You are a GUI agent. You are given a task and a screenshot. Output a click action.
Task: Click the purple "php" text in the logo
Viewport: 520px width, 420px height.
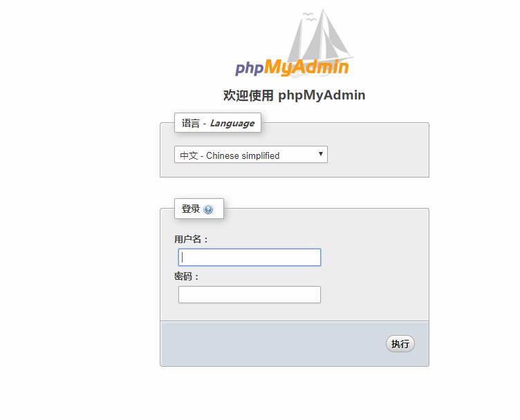point(250,68)
